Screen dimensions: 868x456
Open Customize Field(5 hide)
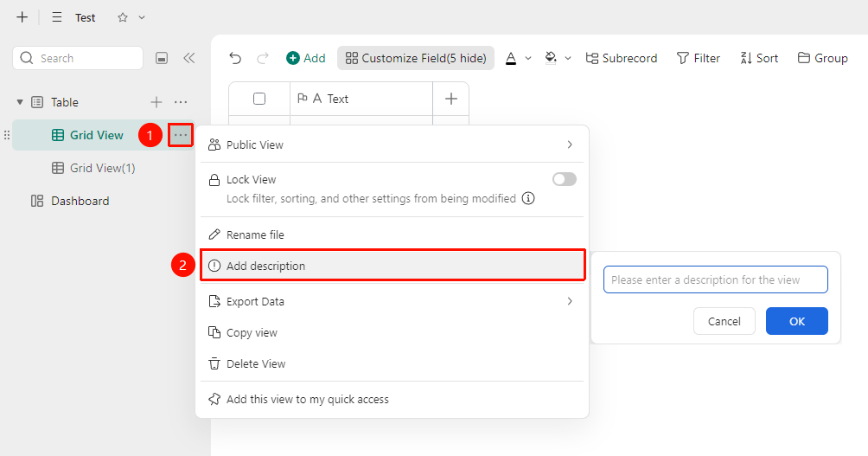click(416, 58)
